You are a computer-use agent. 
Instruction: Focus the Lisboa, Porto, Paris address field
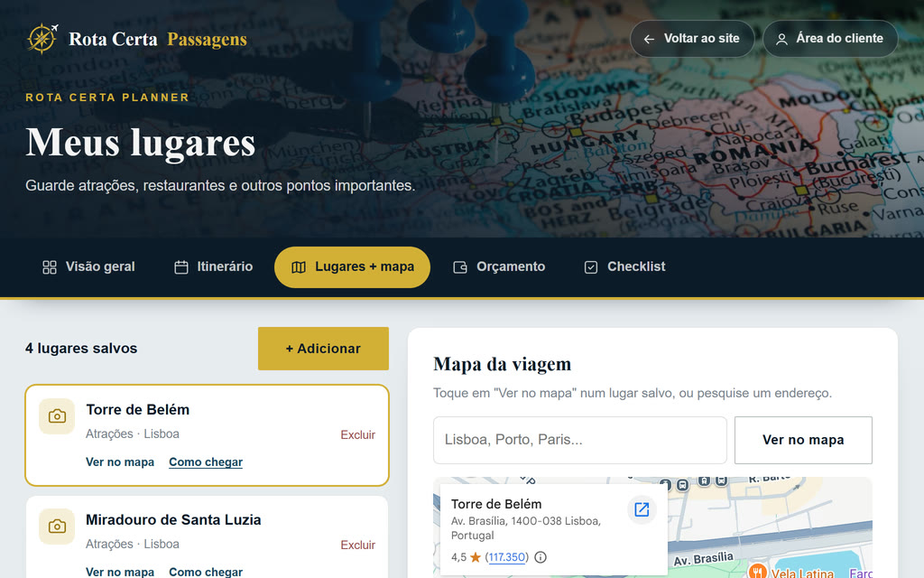click(x=580, y=440)
